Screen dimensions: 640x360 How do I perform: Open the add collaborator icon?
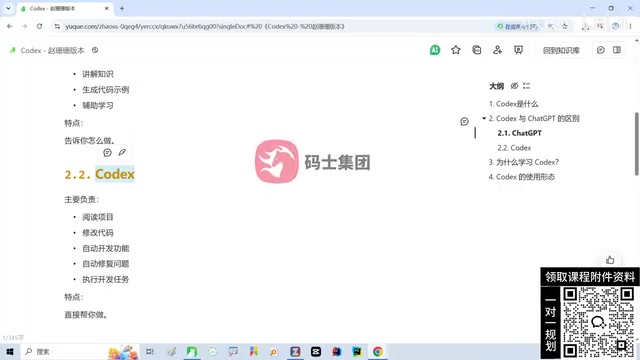497,50
